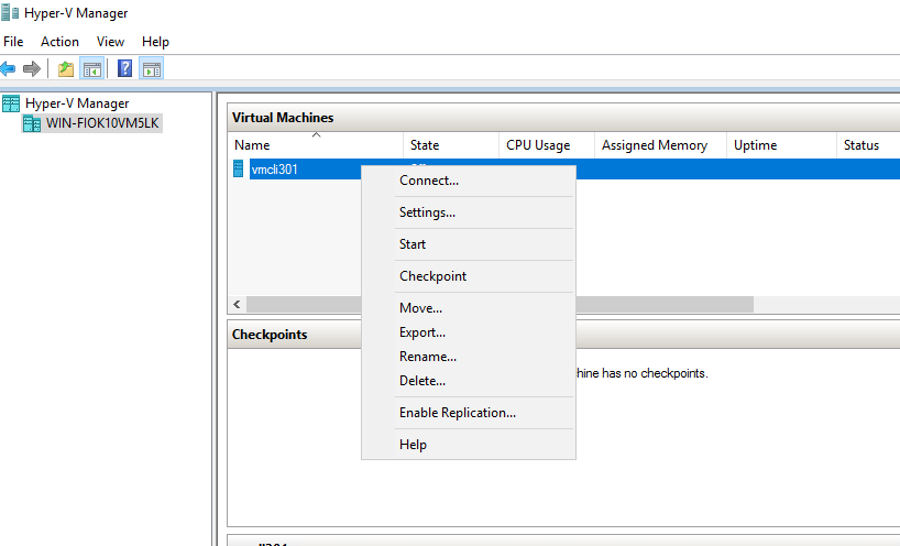
Task: Click the left scroll arrow of VM list
Action: (x=237, y=304)
